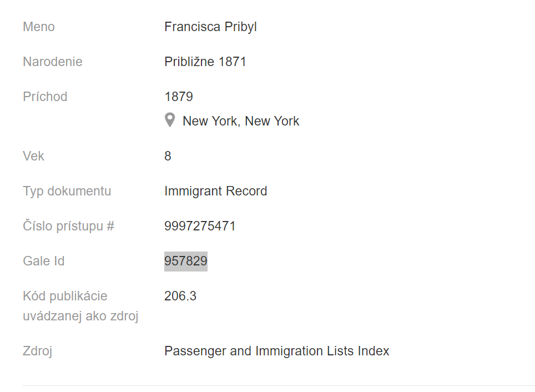
Task: Click the Kód publikácie label
Action: click(x=65, y=296)
